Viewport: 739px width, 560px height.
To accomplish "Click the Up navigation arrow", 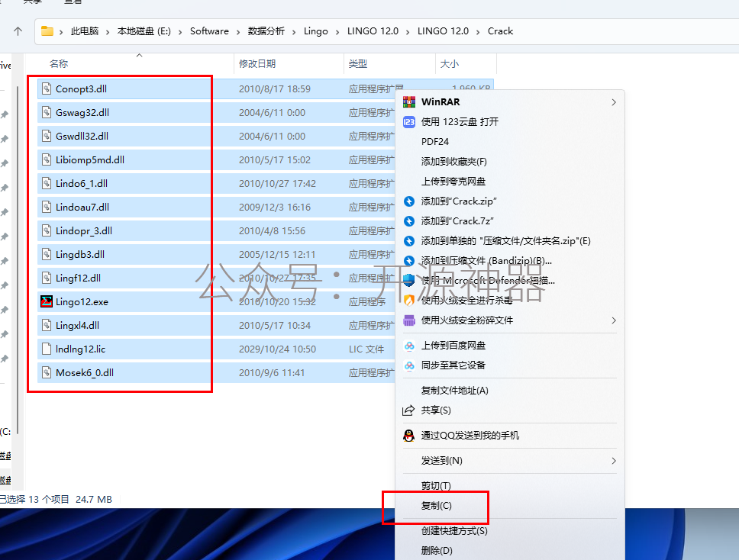I will point(18,31).
